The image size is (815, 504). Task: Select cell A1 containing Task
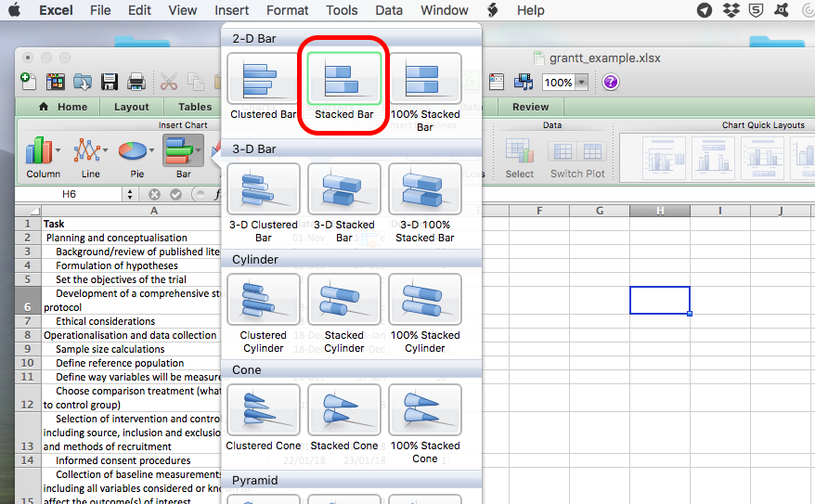130,224
